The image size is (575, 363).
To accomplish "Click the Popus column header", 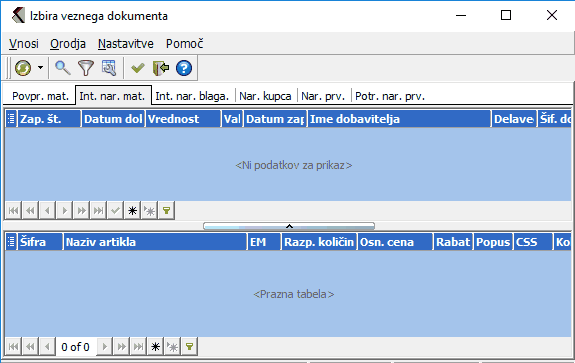I will [493, 242].
